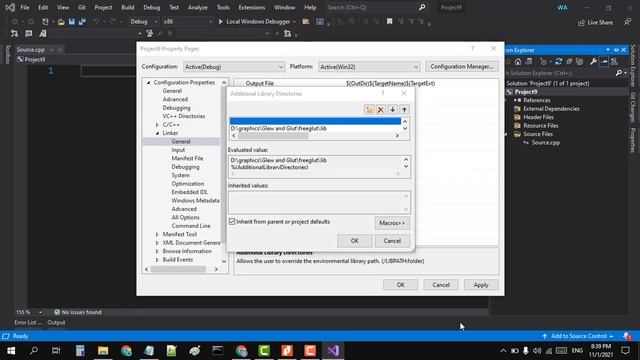Open the x86 platform dropdown
The image size is (640, 360).
[187, 22]
